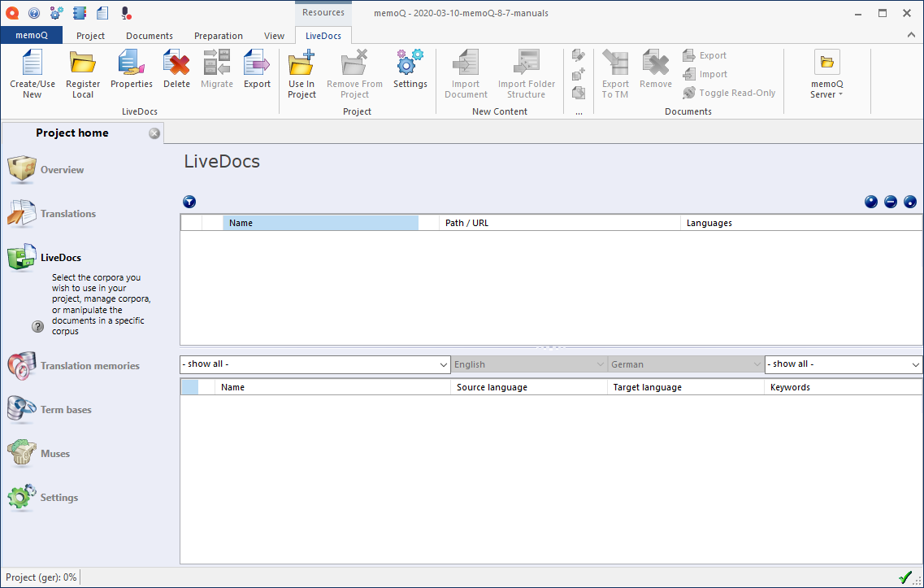Switch to the Documents ribbon tab
924x588 pixels.
149,36
